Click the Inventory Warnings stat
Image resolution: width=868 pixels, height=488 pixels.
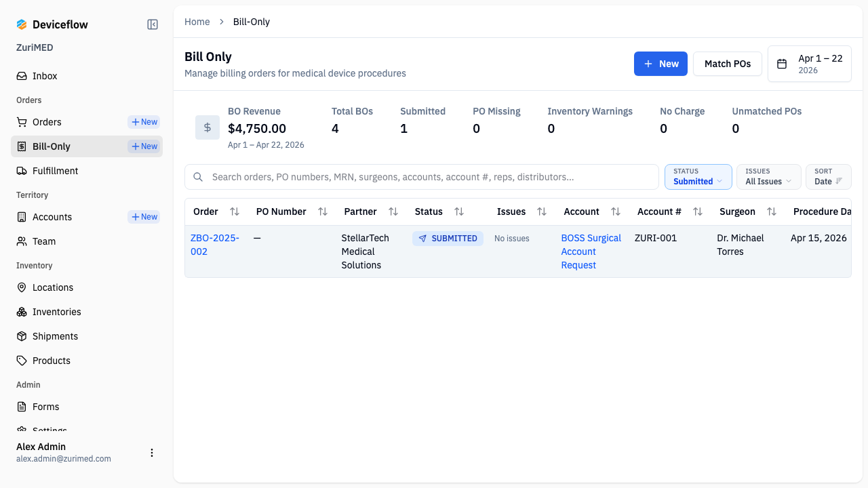(590, 120)
